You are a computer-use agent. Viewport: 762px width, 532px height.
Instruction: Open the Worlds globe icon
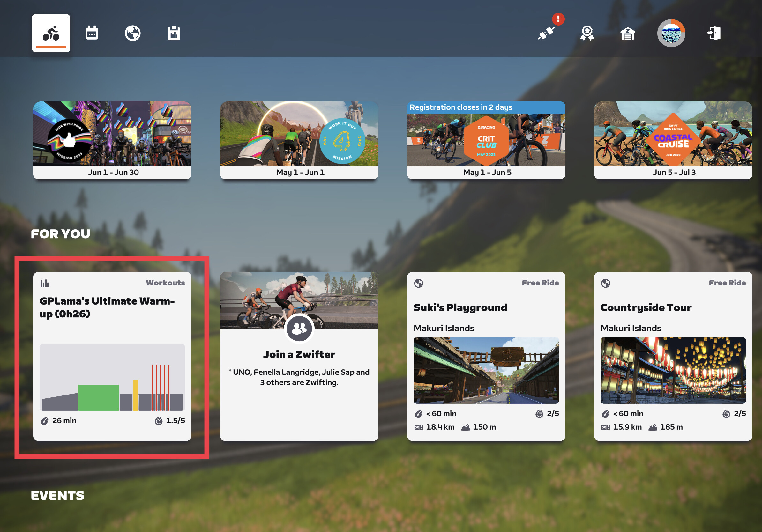(x=132, y=33)
